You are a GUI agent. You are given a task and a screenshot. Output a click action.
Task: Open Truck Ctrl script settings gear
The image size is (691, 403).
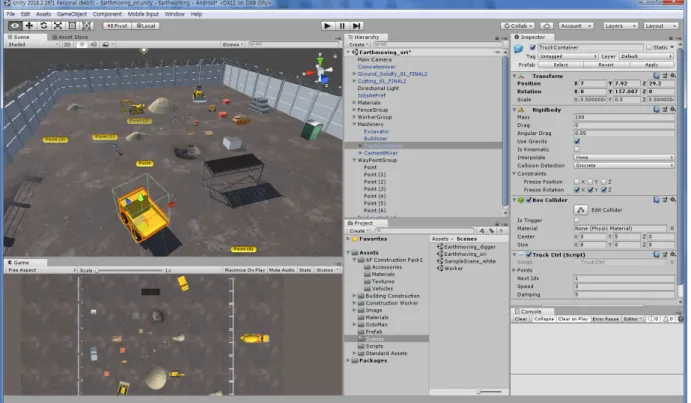(x=673, y=254)
